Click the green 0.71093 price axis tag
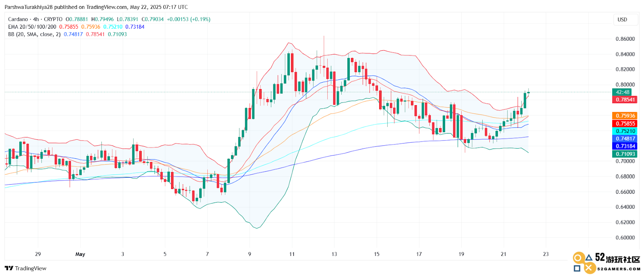The image size is (644, 276). point(625,154)
